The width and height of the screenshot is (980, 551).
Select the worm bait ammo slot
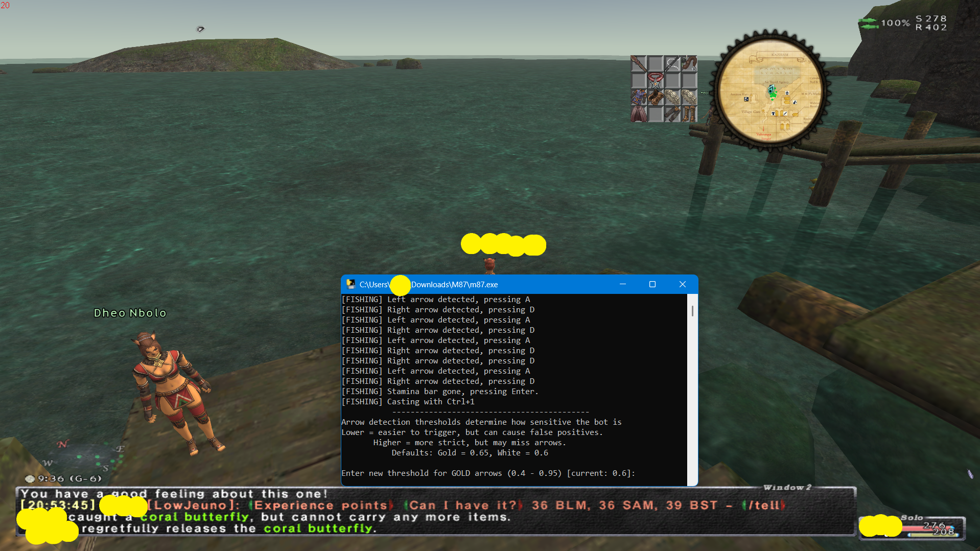689,63
